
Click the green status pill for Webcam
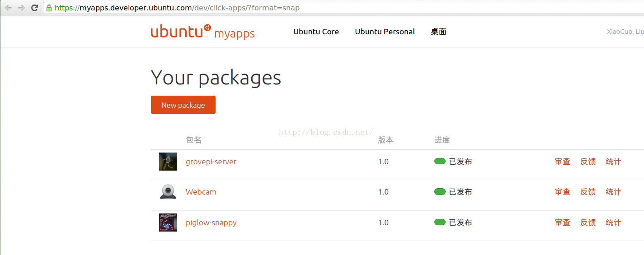tap(440, 191)
